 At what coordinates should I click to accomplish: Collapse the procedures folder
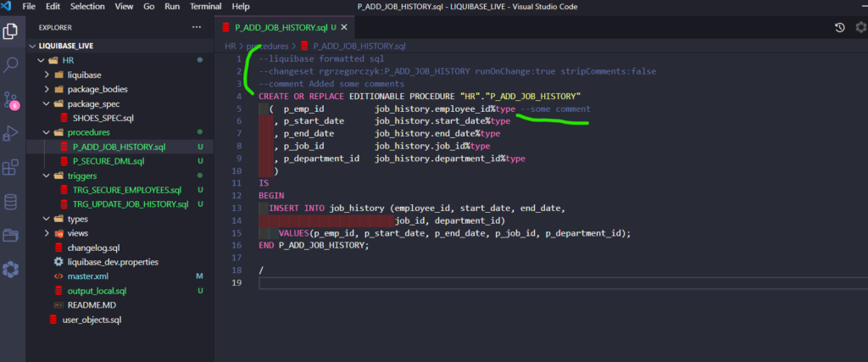coord(120,132)
